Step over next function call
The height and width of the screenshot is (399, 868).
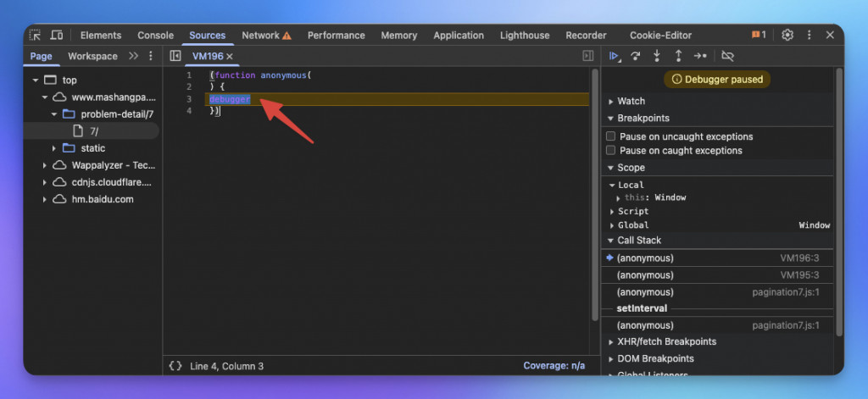(x=636, y=56)
